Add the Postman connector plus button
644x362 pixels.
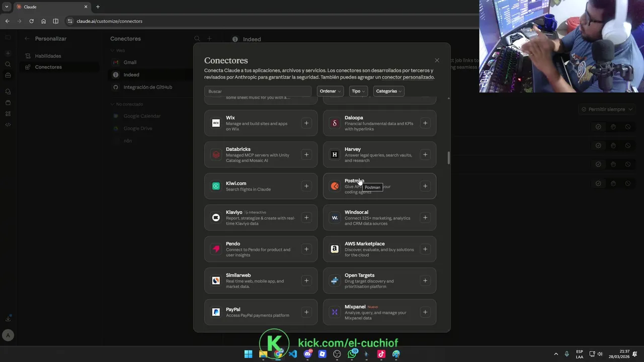point(425,186)
